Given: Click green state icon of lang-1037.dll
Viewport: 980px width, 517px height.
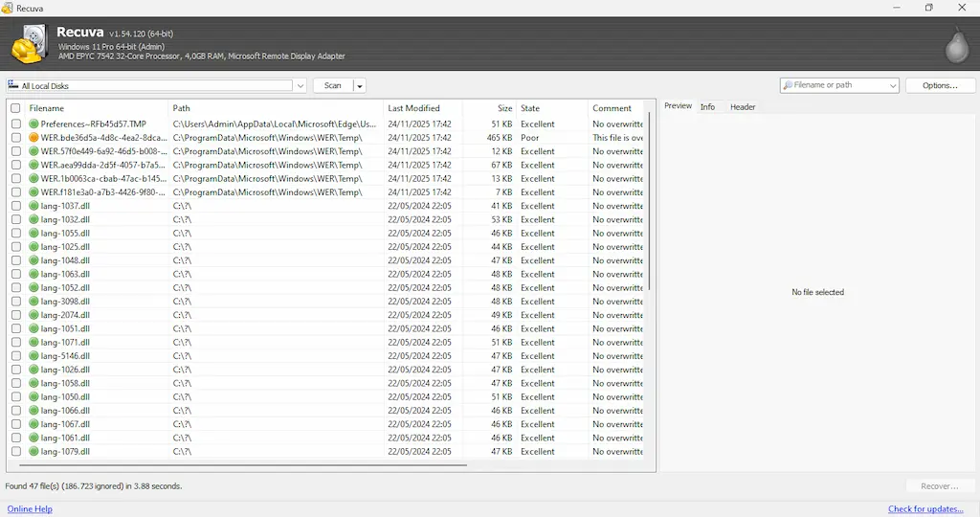Looking at the screenshot, I should (33, 206).
